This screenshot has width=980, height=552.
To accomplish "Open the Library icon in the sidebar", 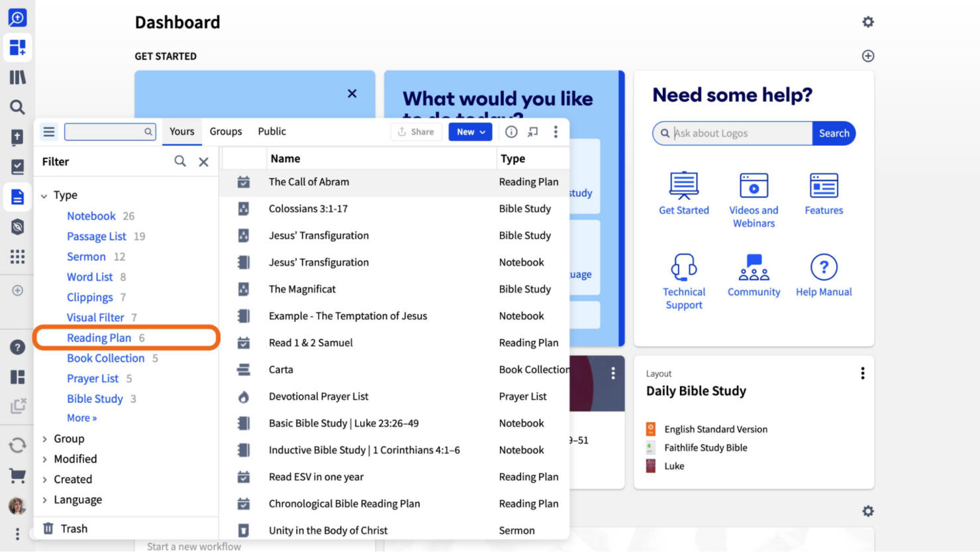I will pos(17,77).
